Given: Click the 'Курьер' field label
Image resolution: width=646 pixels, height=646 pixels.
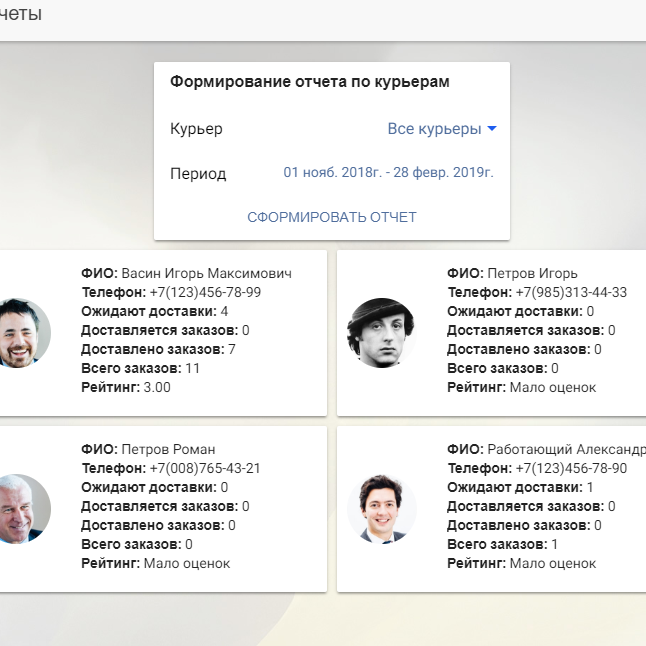Looking at the screenshot, I should [x=196, y=129].
